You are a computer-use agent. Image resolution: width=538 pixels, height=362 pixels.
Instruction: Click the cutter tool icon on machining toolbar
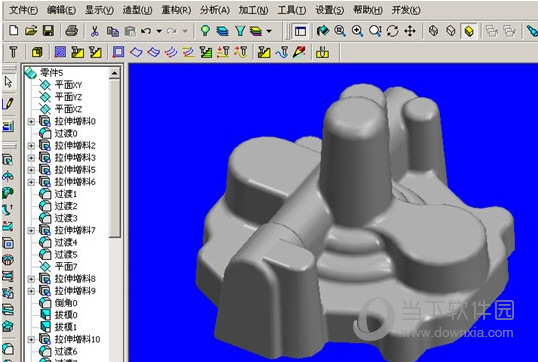tap(13, 52)
